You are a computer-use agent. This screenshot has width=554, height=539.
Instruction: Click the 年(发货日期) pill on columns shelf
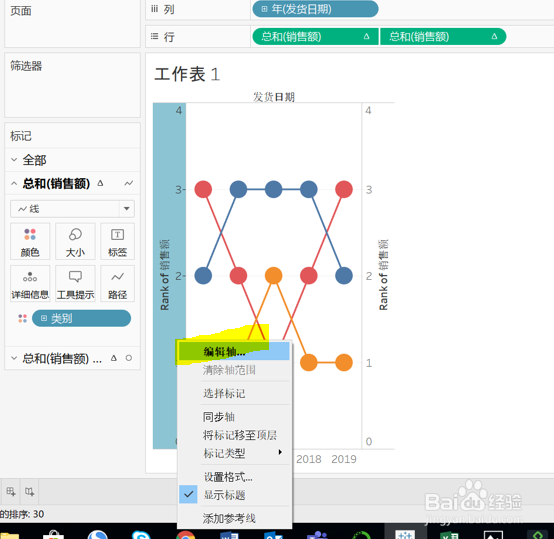[x=315, y=9]
